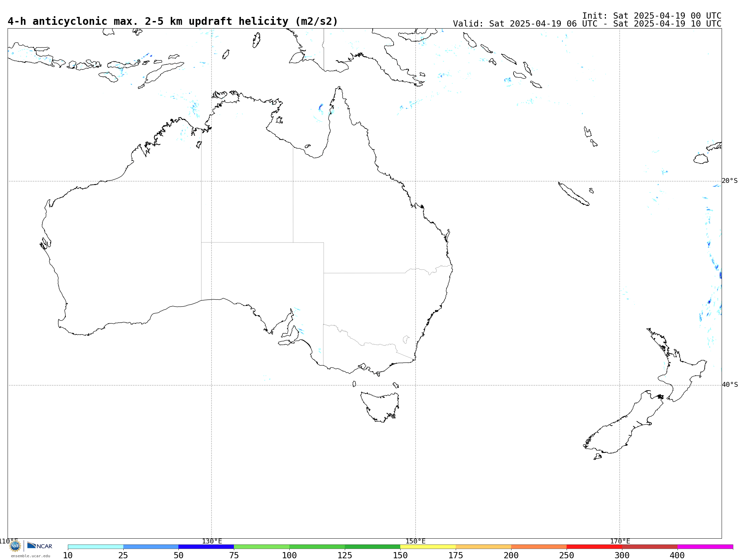The width and height of the screenshot is (744, 560).
Task: Click the colorbar tick label 400
Action: (677, 556)
